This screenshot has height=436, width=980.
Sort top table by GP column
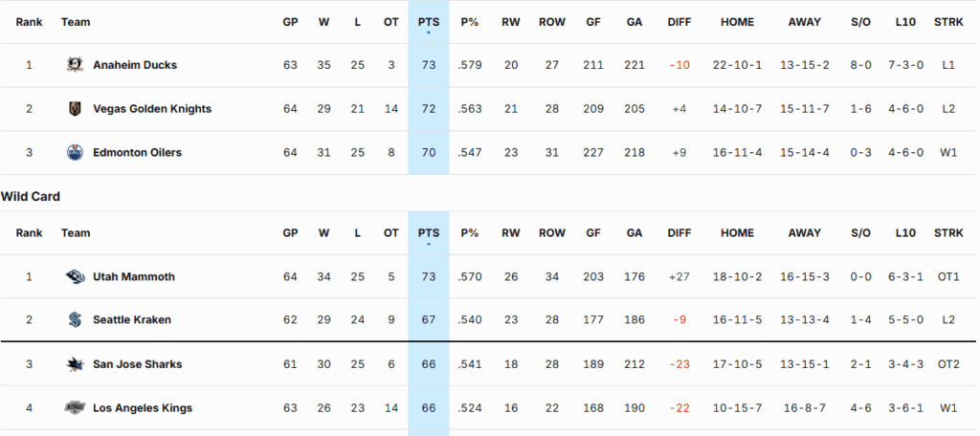290,22
